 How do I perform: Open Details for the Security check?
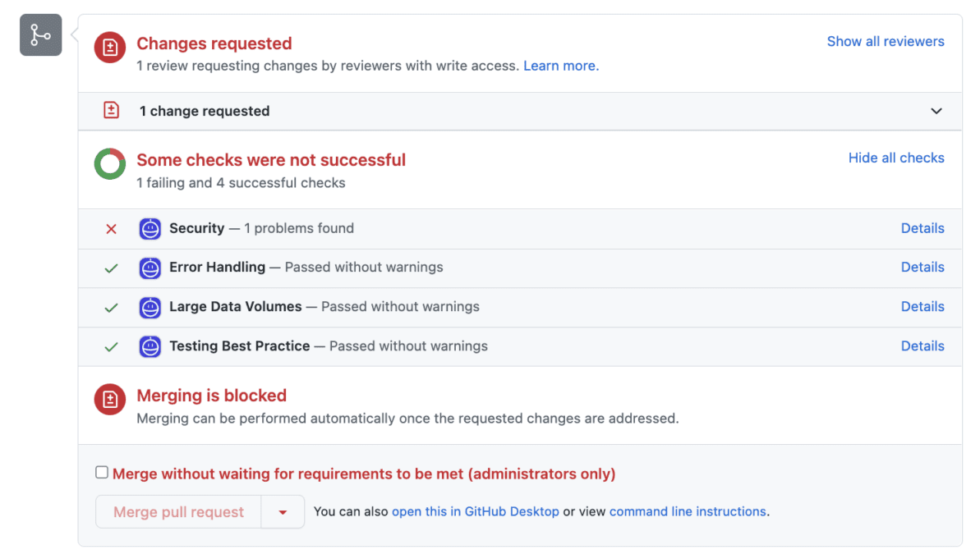[922, 229]
